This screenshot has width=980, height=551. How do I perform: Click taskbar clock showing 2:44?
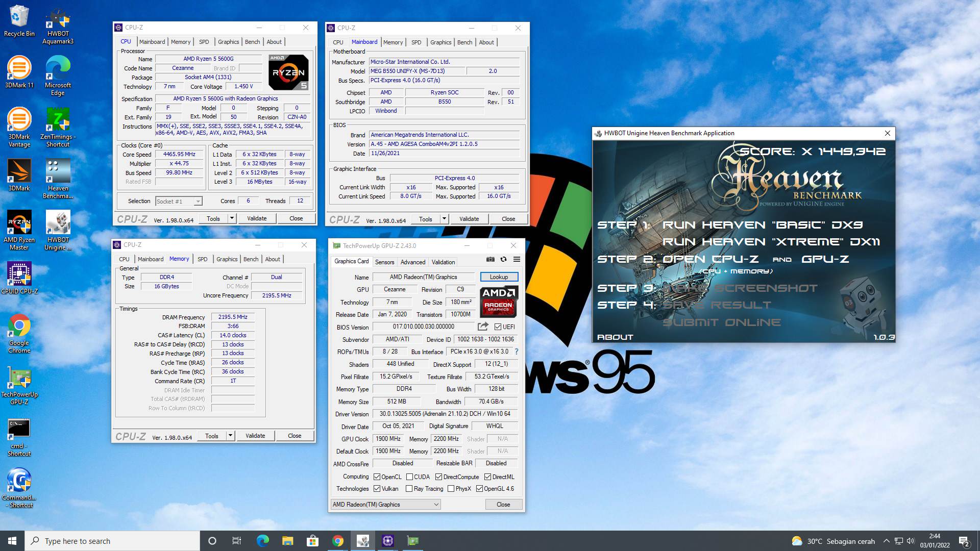coord(935,541)
